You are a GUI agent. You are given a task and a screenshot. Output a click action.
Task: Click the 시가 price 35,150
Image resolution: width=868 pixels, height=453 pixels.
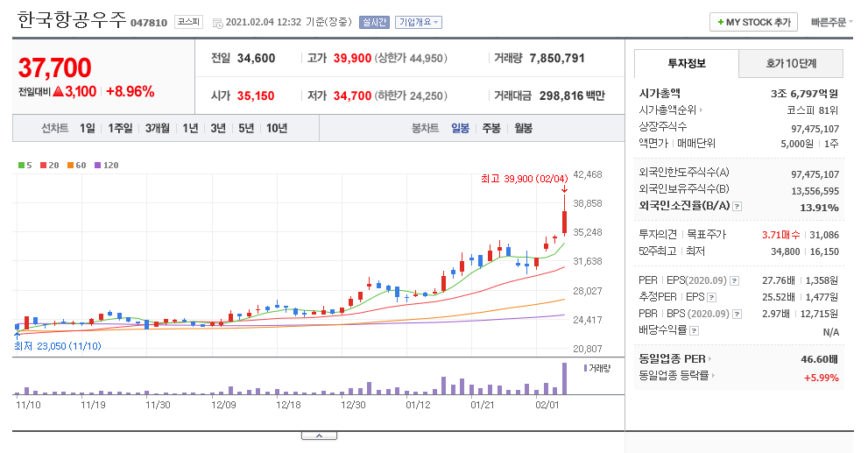(x=256, y=96)
